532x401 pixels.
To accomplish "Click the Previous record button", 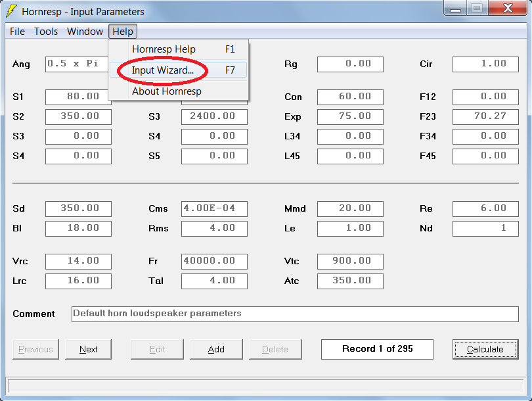I will tap(35, 349).
